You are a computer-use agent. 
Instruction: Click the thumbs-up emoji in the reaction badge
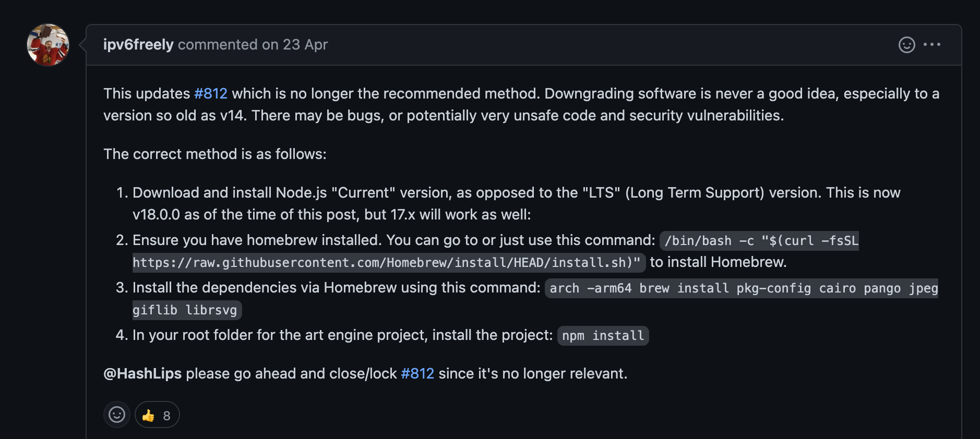coord(149,414)
